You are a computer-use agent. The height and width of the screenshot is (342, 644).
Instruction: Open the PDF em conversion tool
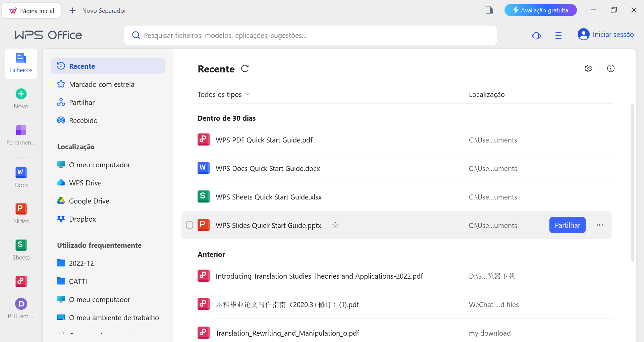(21, 308)
